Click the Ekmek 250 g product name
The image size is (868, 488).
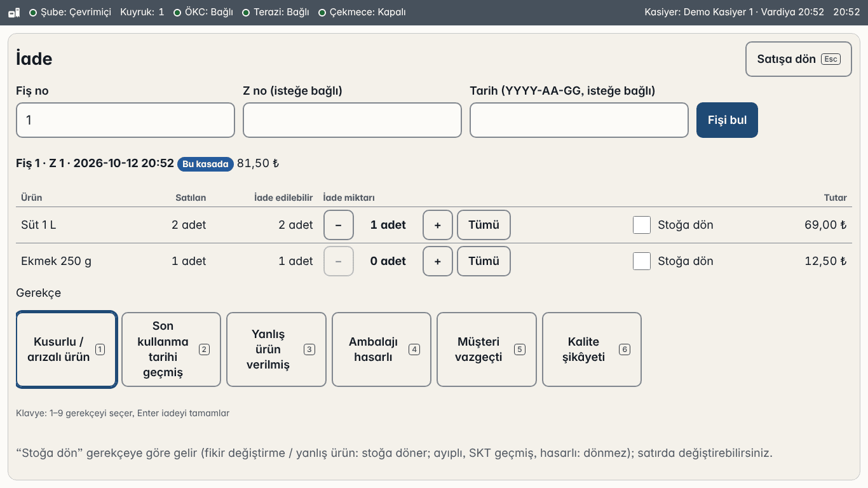(56, 261)
